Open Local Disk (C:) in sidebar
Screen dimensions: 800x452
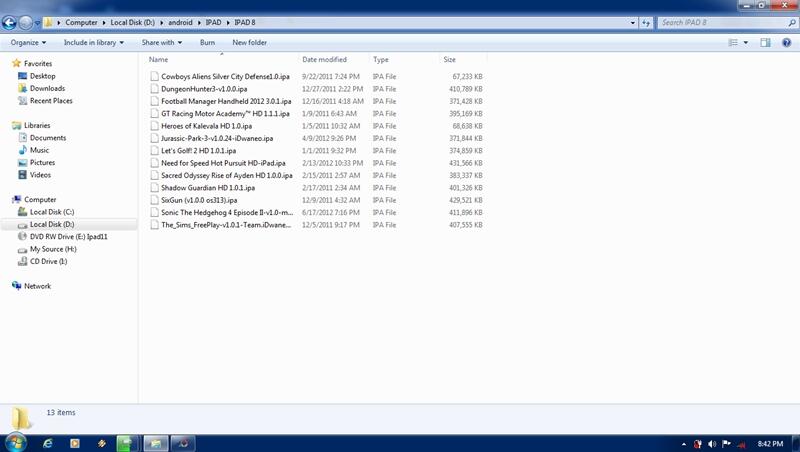(52, 212)
